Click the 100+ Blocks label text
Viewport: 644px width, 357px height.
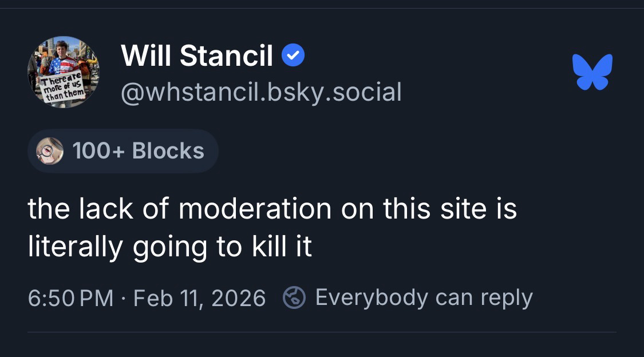point(138,151)
